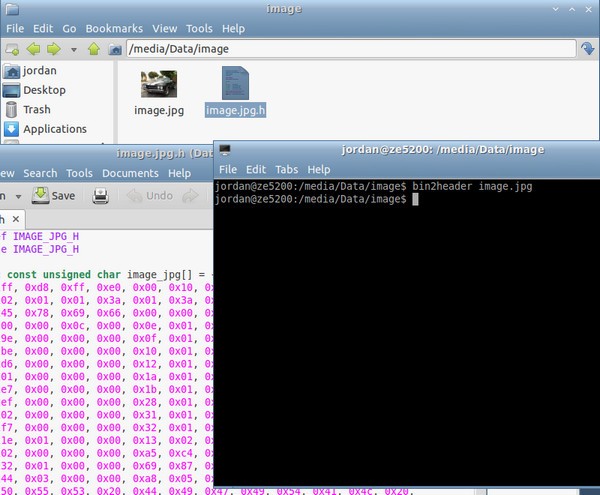Open the Documents menu in the editor
600x495 pixels.
click(130, 173)
